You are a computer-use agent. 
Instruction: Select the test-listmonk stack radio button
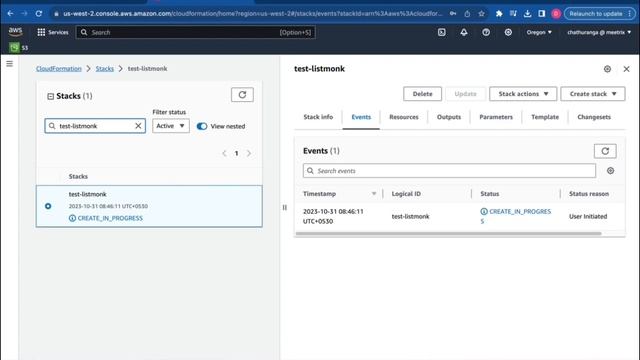[x=48, y=206]
